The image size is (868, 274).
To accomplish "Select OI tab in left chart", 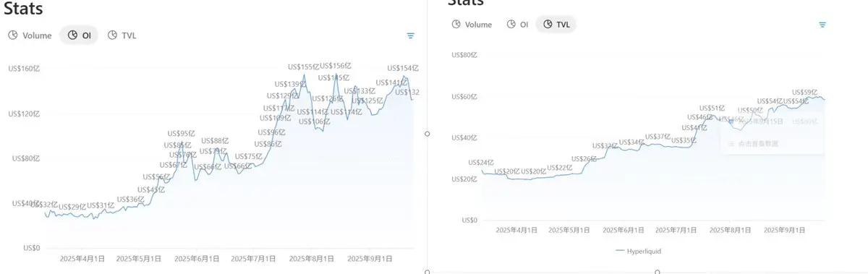I will tap(79, 35).
